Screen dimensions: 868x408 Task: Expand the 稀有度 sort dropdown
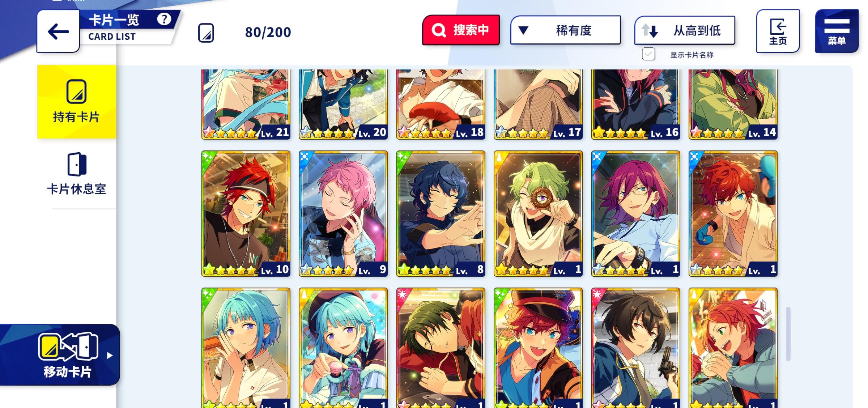566,30
